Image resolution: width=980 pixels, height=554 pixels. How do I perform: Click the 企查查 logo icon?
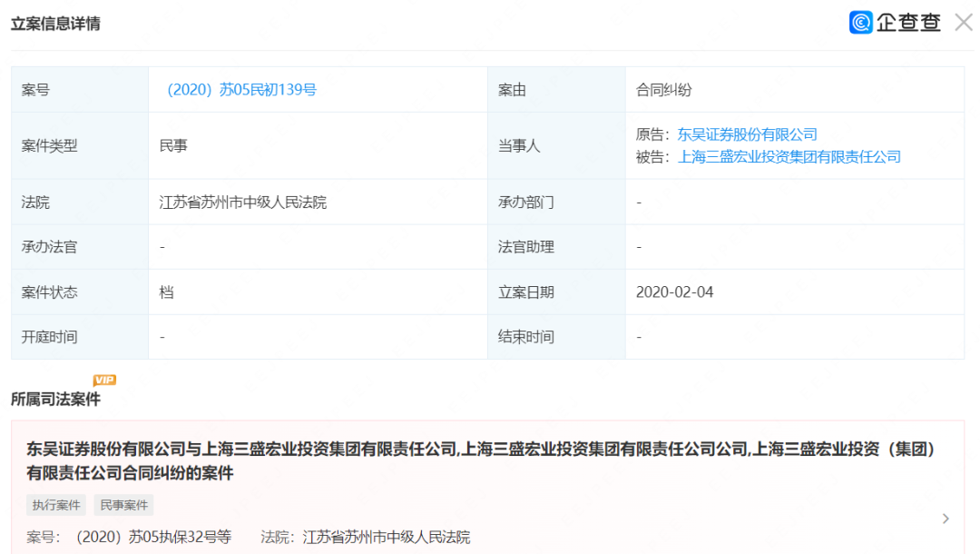pyautogui.click(x=860, y=23)
